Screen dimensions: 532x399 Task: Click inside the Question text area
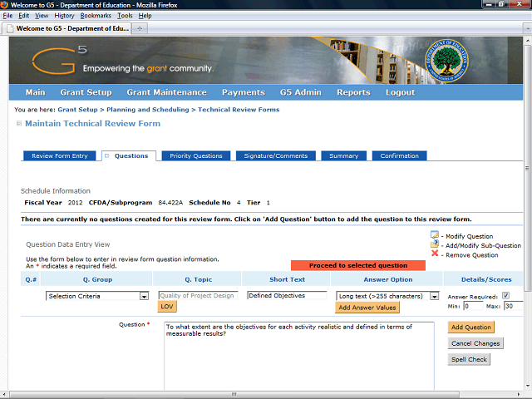299,357
